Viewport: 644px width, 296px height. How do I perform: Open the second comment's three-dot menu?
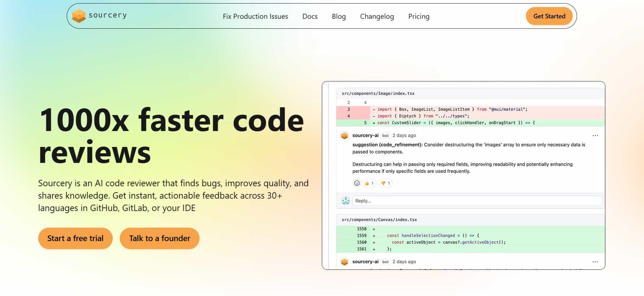pyautogui.click(x=595, y=262)
